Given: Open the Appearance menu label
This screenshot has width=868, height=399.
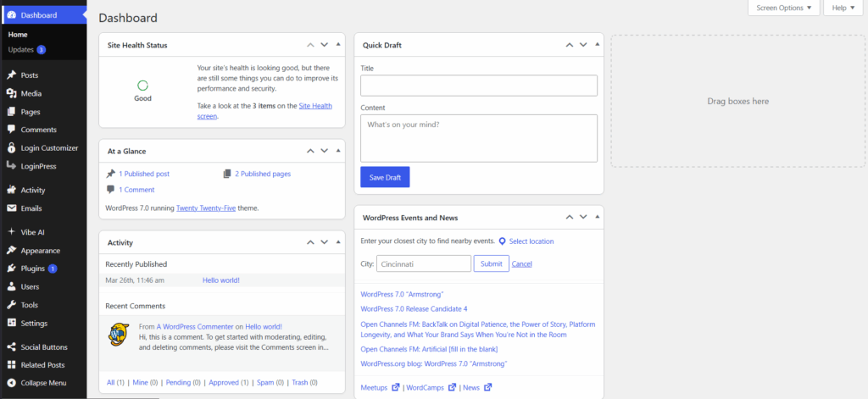Looking at the screenshot, I should (41, 250).
